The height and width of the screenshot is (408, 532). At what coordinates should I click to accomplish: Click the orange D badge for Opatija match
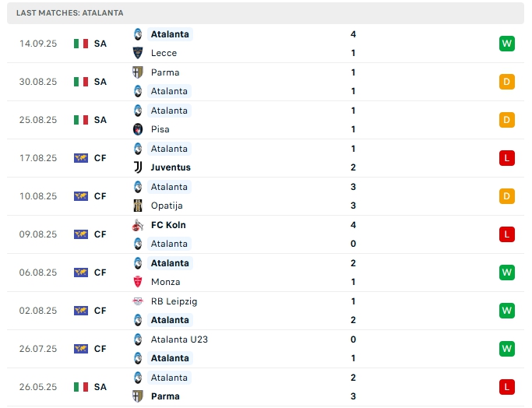click(x=507, y=196)
